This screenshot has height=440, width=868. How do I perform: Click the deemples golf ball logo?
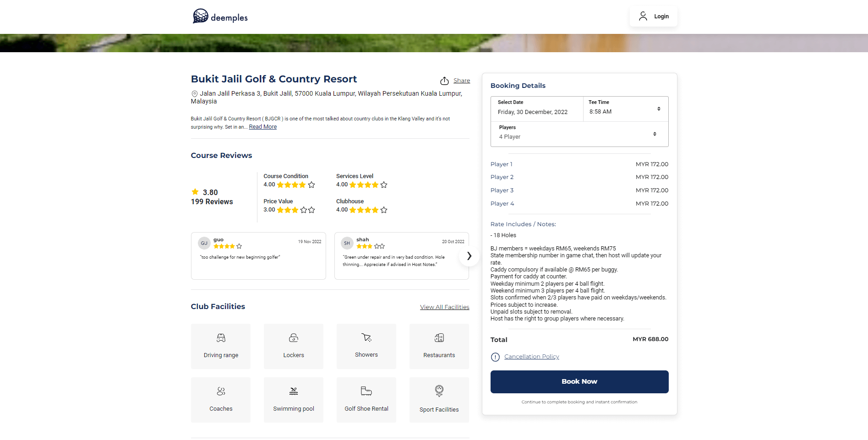click(200, 16)
